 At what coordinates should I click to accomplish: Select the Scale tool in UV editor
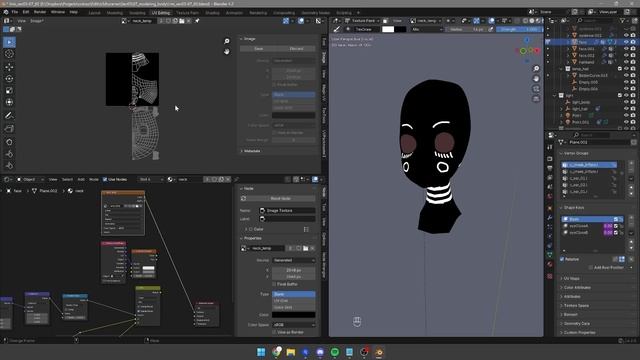tap(9, 91)
